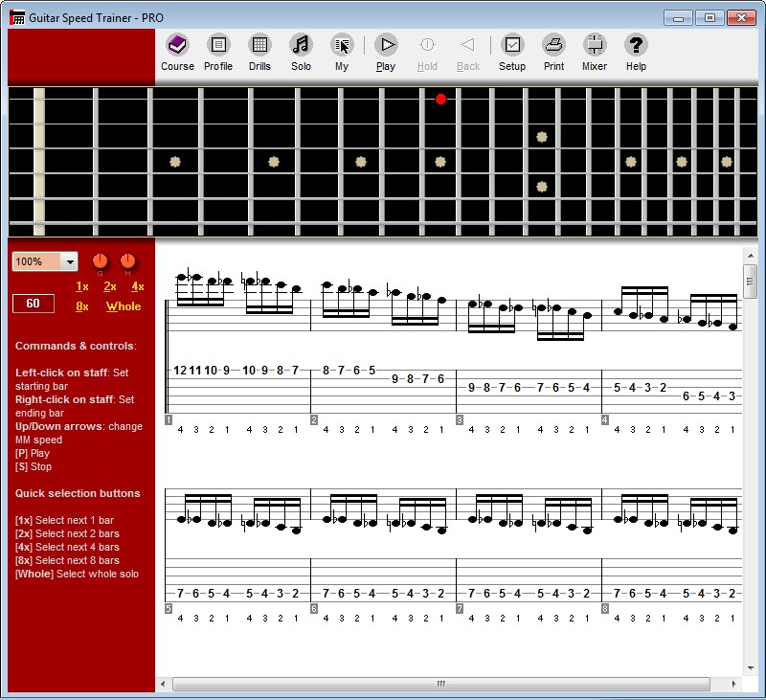Click bar marker 5 under the tab
766x700 pixels.
tap(169, 609)
